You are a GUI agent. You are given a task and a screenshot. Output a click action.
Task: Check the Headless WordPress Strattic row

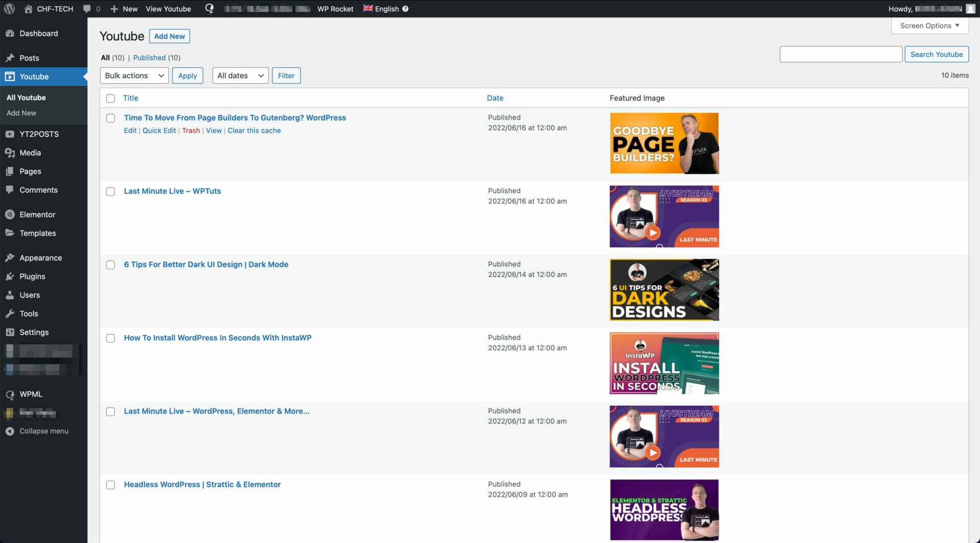click(x=110, y=485)
